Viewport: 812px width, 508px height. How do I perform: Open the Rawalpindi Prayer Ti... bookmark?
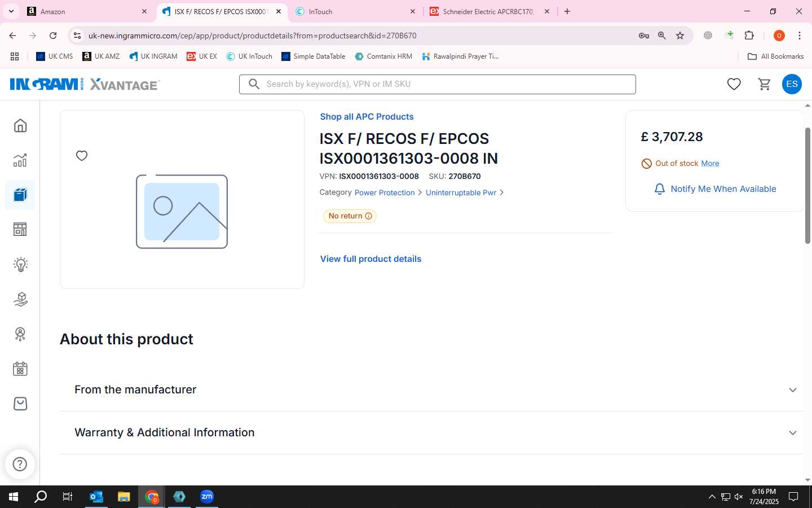[460, 56]
